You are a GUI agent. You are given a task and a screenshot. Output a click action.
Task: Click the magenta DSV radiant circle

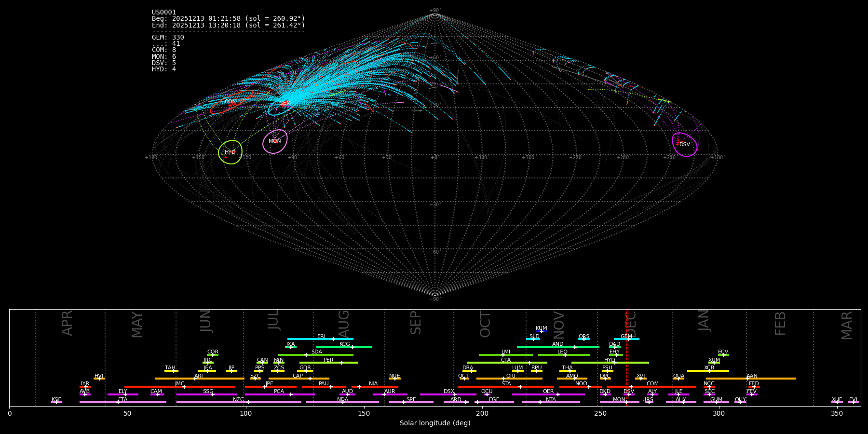point(685,145)
